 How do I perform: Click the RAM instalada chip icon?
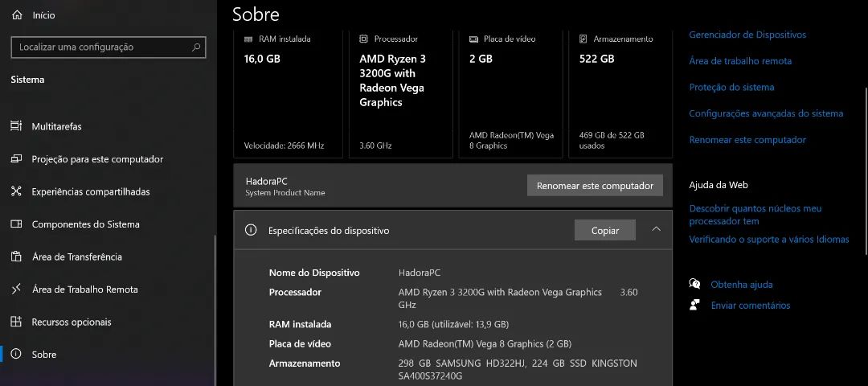tap(248, 39)
